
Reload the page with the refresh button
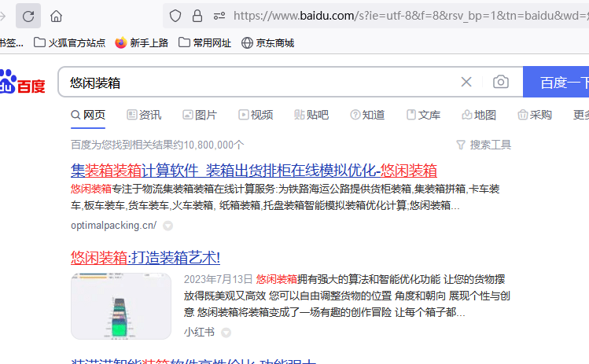(x=28, y=17)
